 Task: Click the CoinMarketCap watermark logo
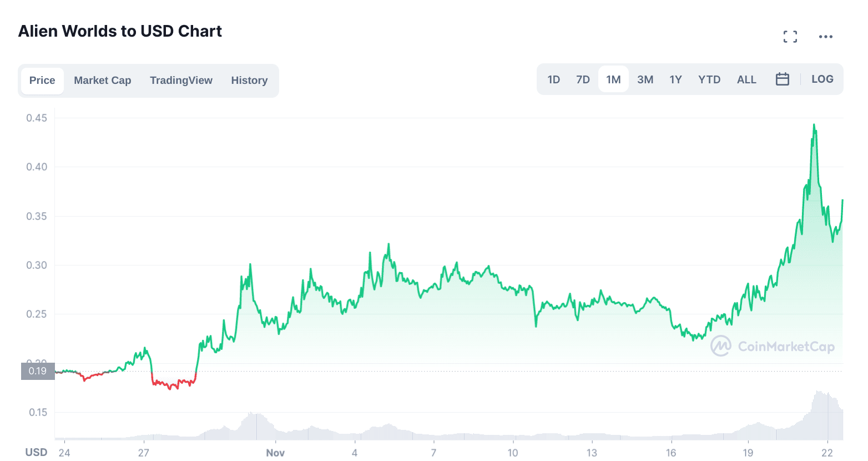coord(772,346)
